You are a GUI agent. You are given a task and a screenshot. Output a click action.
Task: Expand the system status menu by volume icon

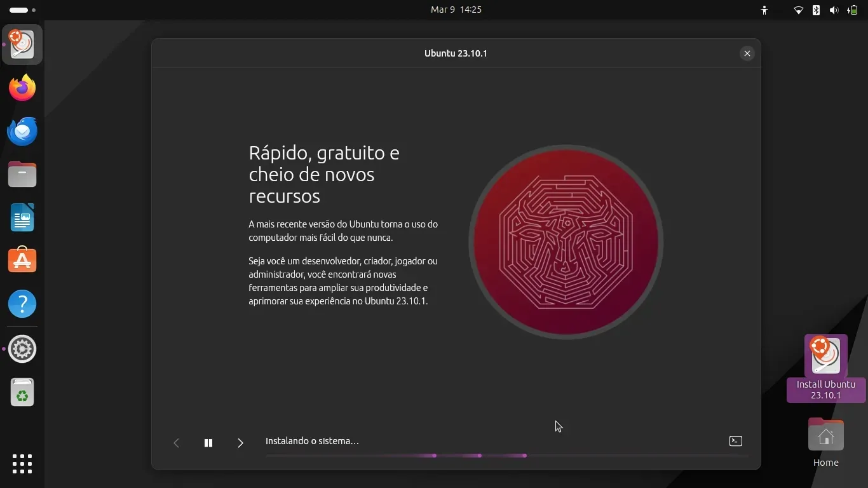click(834, 10)
